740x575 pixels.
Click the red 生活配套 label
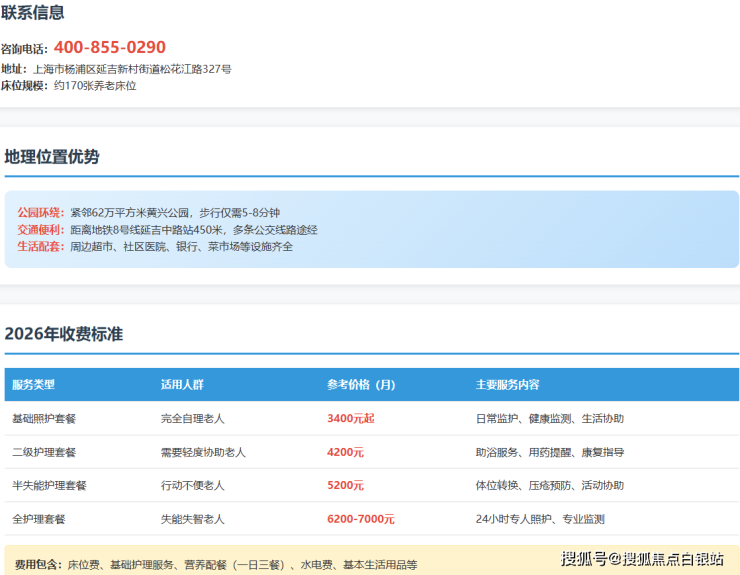click(x=39, y=246)
